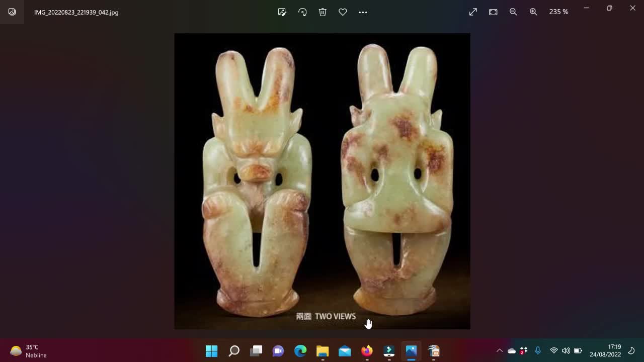Click the focus assist moon icon
The image size is (644, 362).
coord(631,350)
